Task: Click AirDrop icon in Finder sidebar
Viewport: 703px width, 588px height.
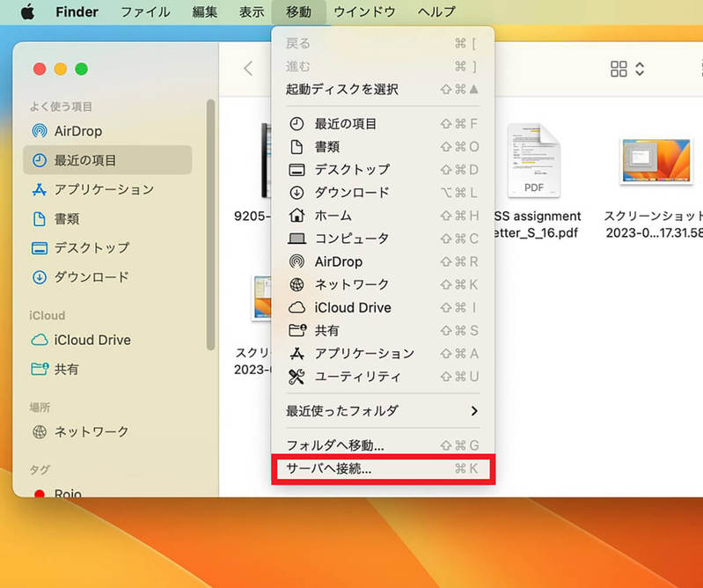Action: click(x=40, y=131)
